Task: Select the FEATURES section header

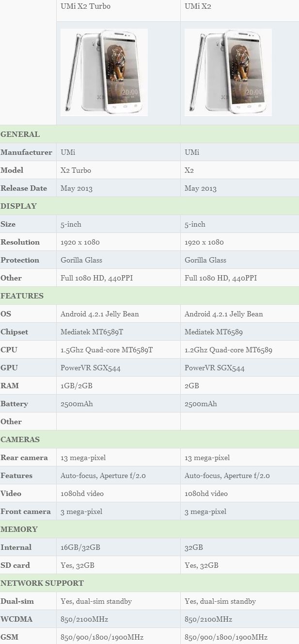Action: 22,296
